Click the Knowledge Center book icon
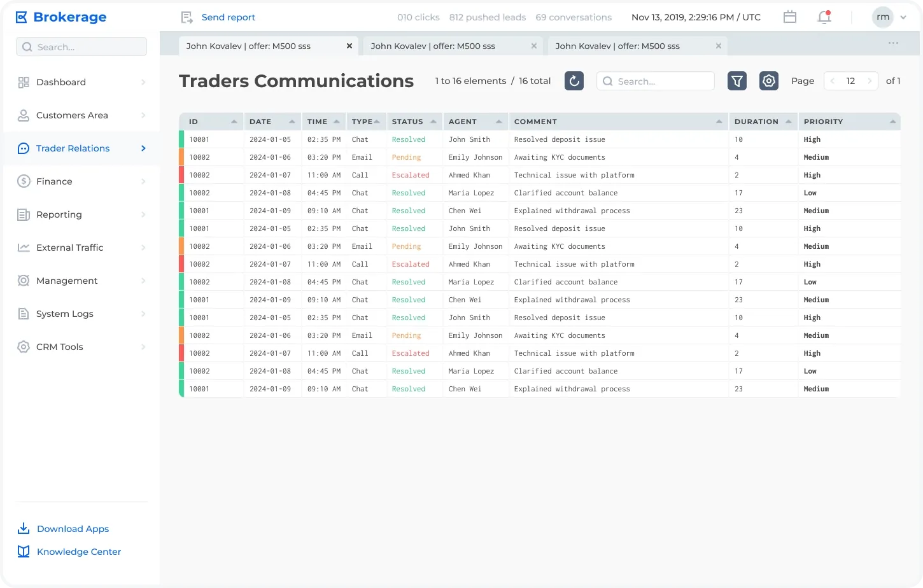The height and width of the screenshot is (588, 923). tap(24, 552)
